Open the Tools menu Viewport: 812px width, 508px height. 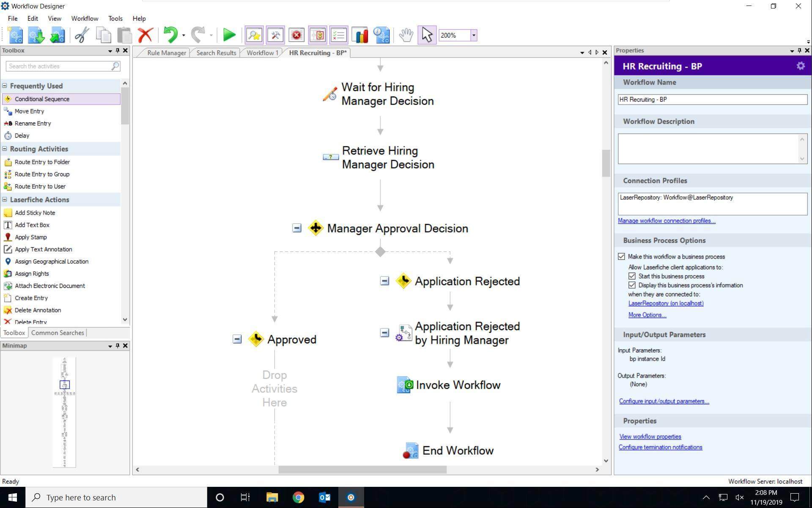[x=115, y=18]
